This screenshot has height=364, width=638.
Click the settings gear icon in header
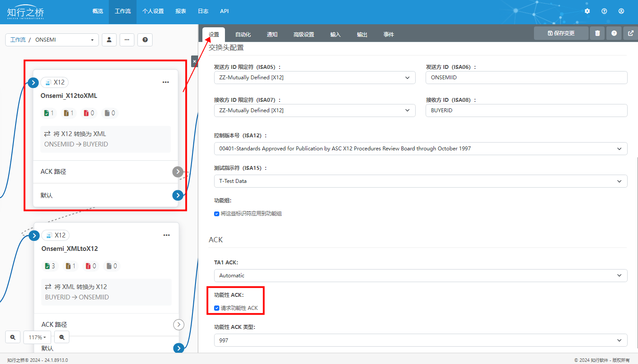587,11
